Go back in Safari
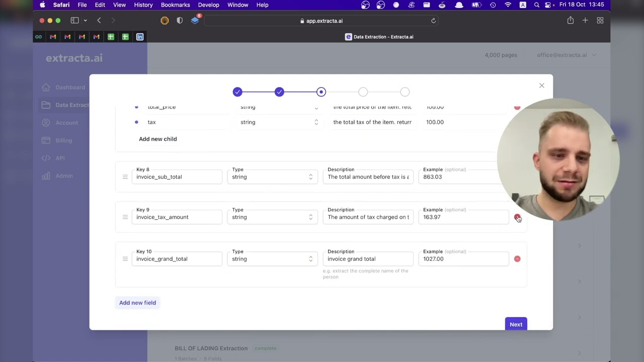This screenshot has height=362, width=644. pyautogui.click(x=99, y=21)
